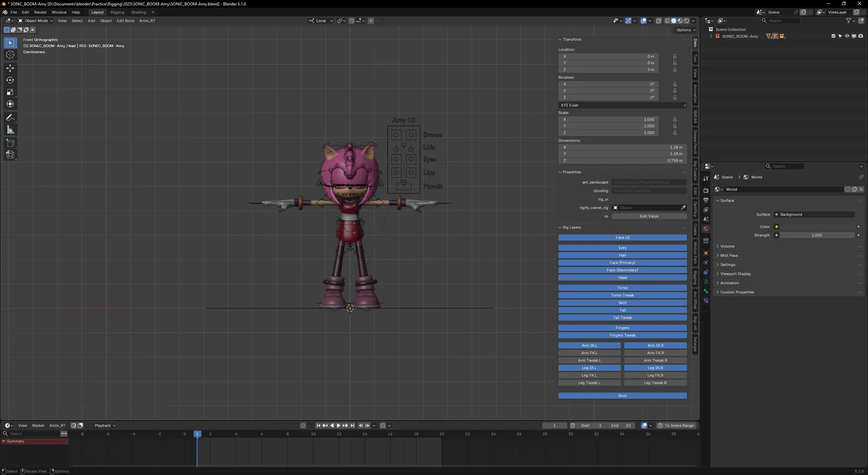Open the World properties tab

coord(706,229)
